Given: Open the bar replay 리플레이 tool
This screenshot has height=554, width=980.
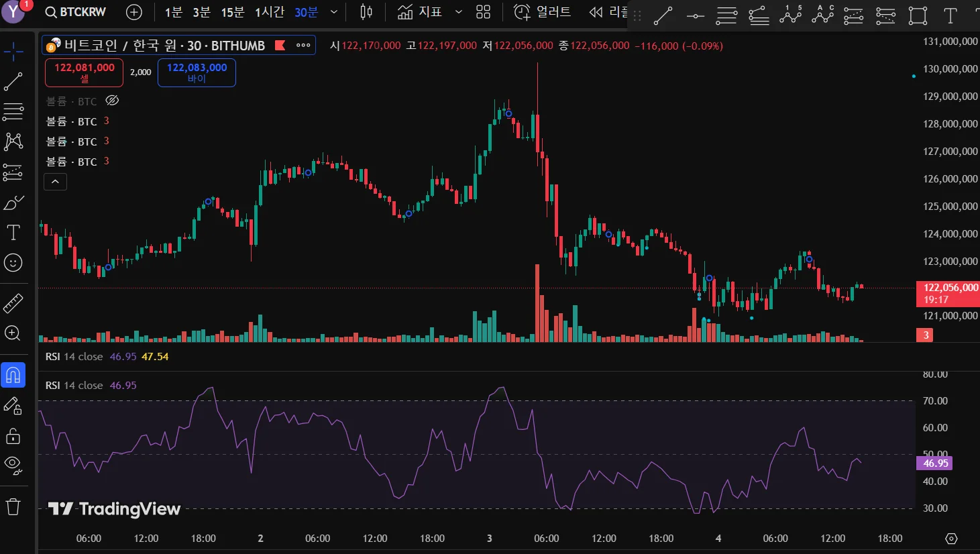Looking at the screenshot, I should 608,12.
